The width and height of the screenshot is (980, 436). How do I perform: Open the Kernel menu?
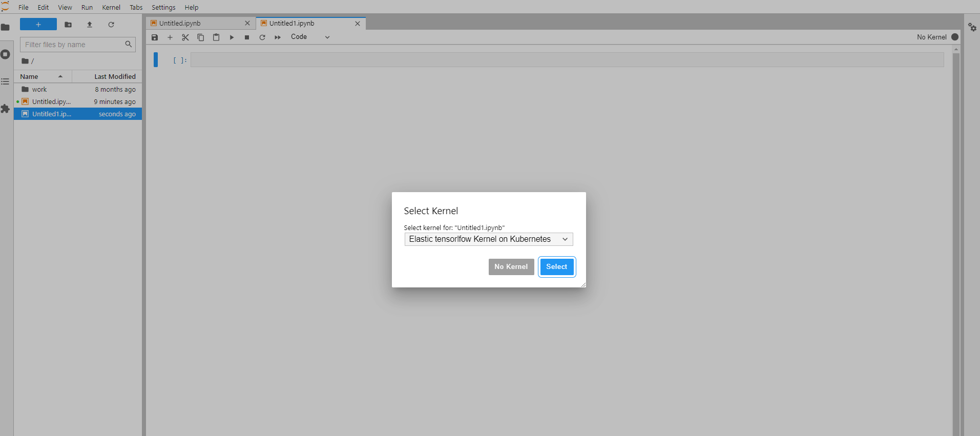point(111,7)
